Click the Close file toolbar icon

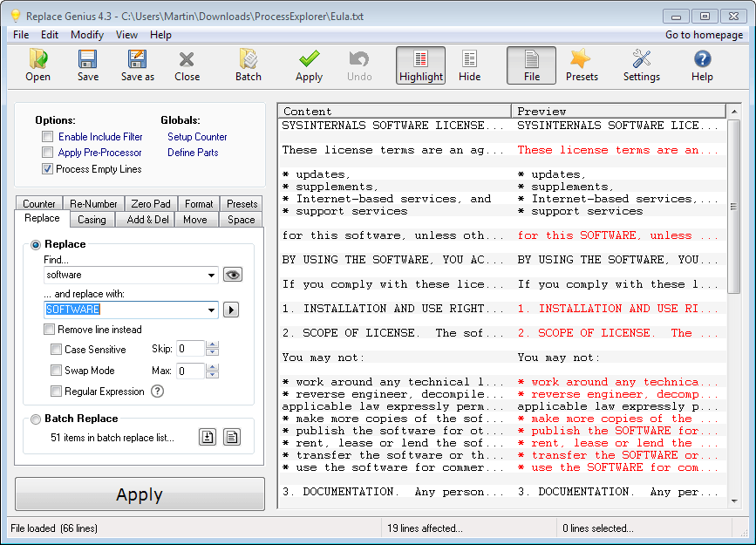coord(187,65)
